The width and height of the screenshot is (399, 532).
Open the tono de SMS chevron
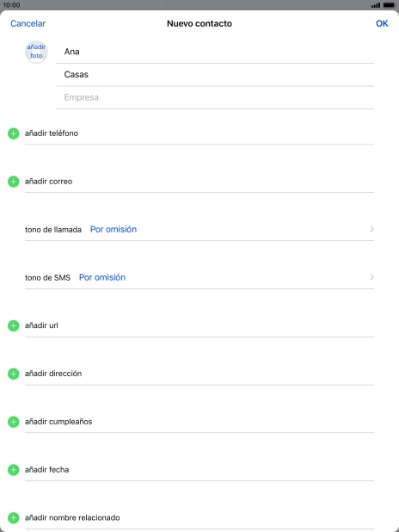371,277
